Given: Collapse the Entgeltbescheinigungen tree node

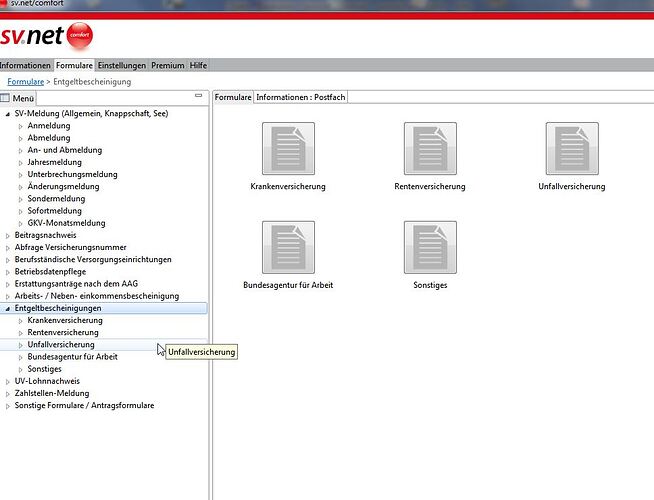Looking at the screenshot, I should click(8, 309).
